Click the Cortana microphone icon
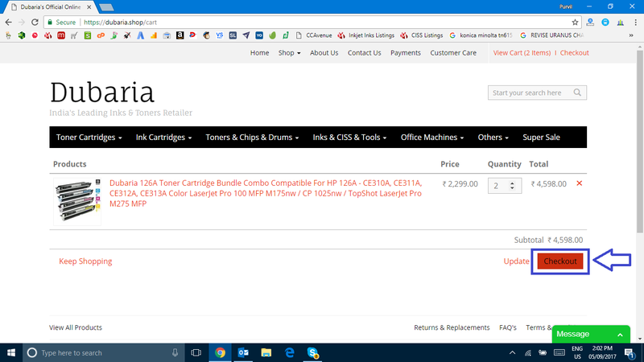Image resolution: width=644 pixels, height=362 pixels. (x=175, y=352)
